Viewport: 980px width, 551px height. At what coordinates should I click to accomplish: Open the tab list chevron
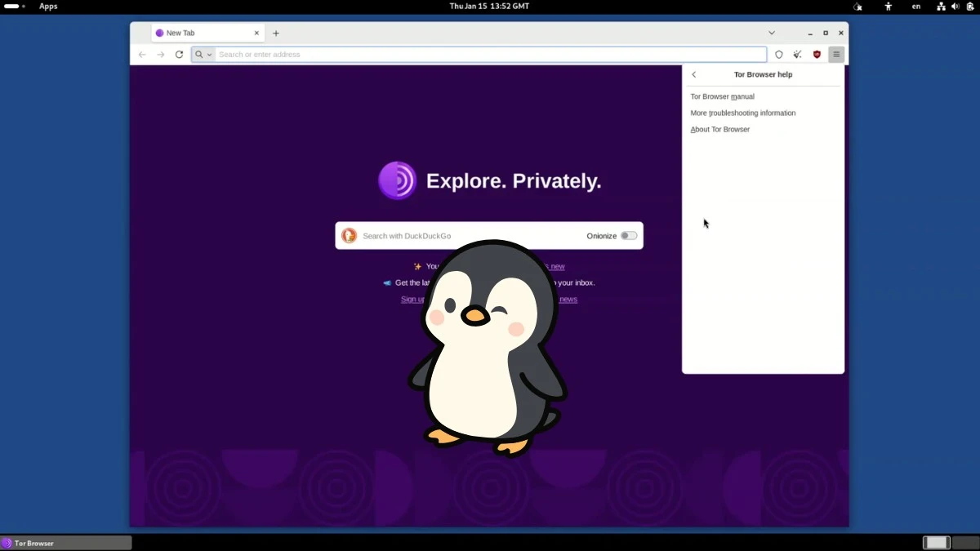[x=772, y=33]
